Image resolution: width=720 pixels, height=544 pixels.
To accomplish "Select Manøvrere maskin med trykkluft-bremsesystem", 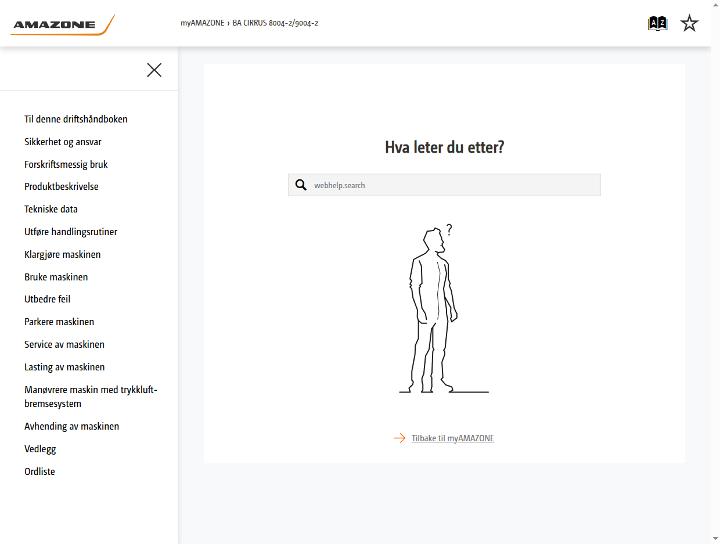I will [90, 397].
